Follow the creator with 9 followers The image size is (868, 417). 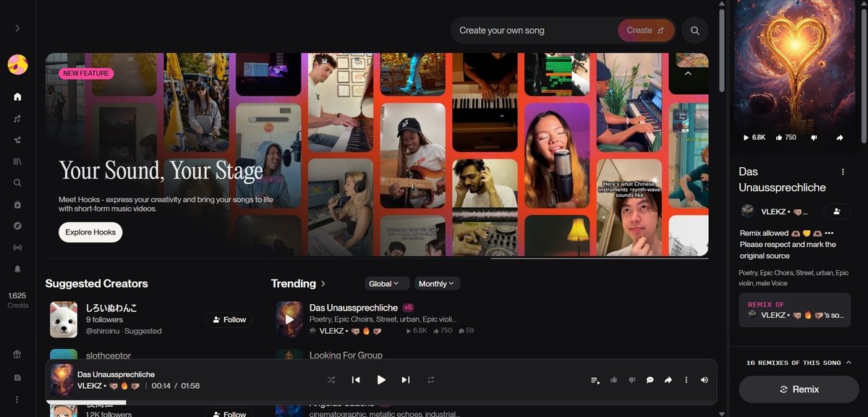229,319
